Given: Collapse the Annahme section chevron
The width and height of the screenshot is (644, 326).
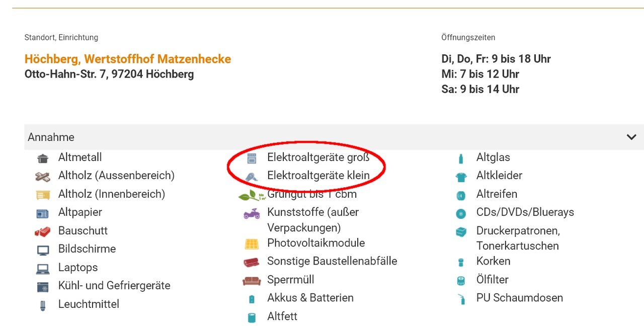Looking at the screenshot, I should point(631,137).
